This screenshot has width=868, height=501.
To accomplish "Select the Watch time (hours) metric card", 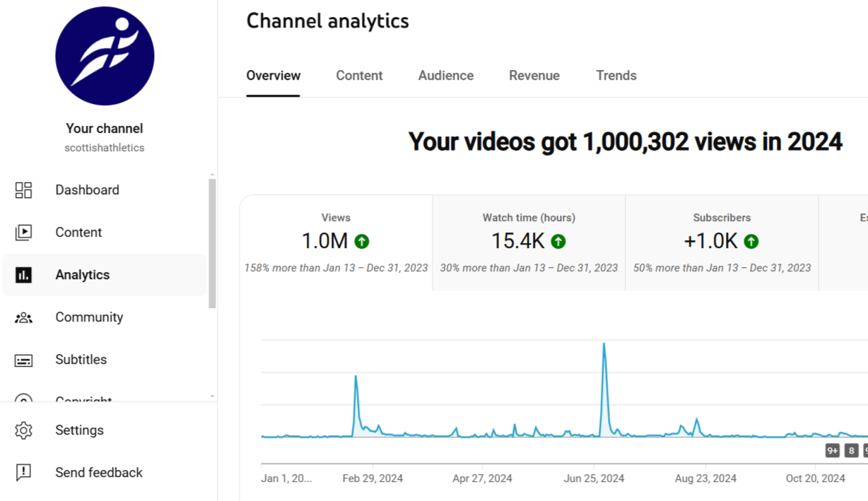I will (529, 242).
